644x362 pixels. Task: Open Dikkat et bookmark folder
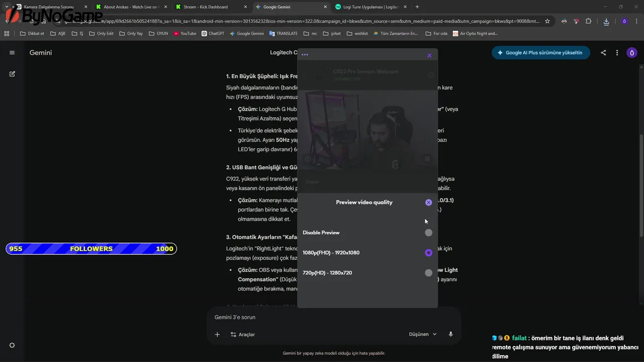[x=32, y=34]
